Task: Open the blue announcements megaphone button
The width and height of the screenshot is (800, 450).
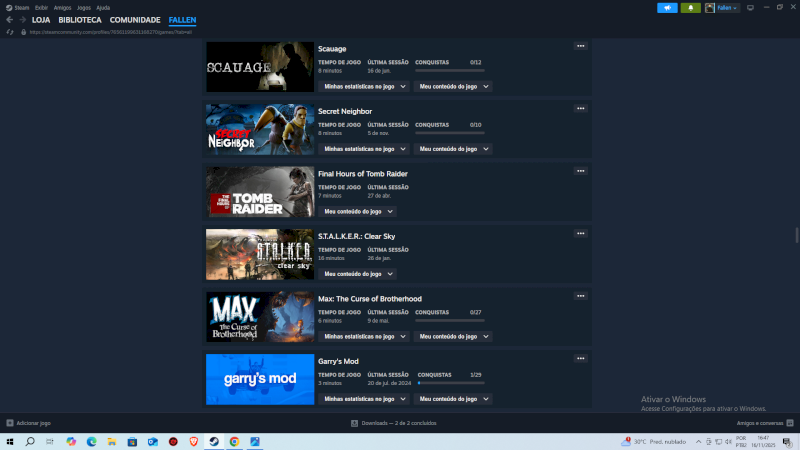Action: [667, 8]
